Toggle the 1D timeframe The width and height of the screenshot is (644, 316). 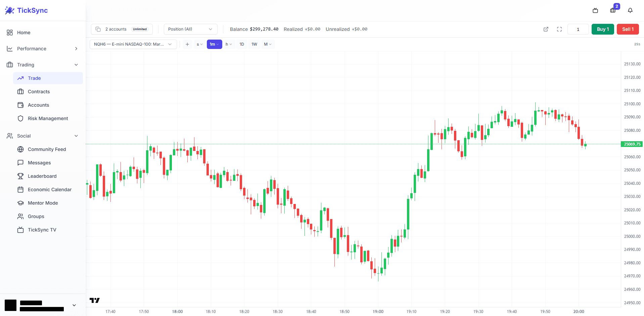(241, 44)
